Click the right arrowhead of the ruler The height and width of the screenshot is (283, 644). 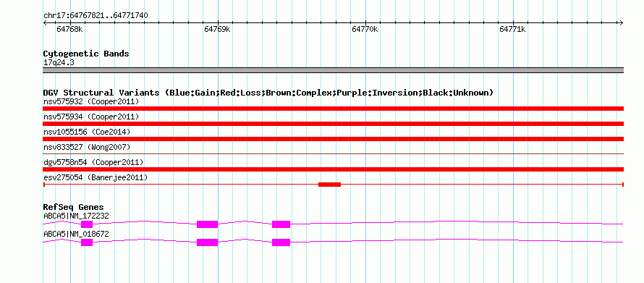621,22
